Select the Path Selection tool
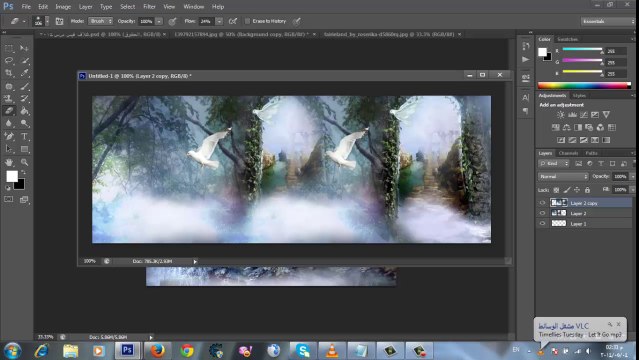This screenshot has width=639, height=360. pyautogui.click(x=9, y=149)
